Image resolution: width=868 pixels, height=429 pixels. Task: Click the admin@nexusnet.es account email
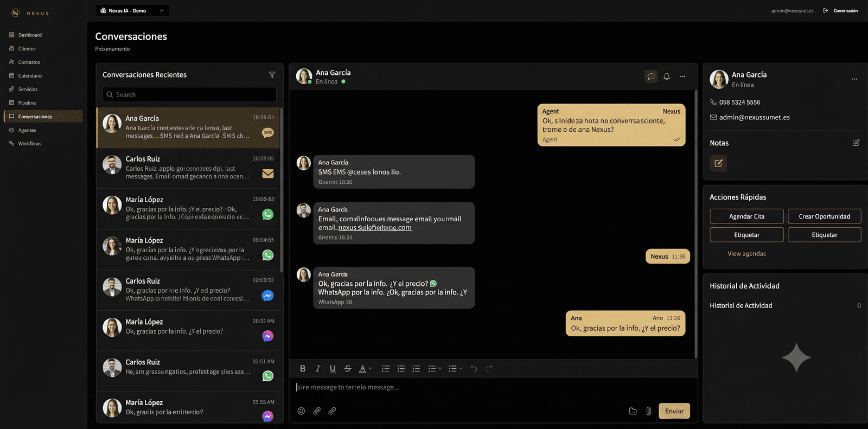(x=792, y=11)
